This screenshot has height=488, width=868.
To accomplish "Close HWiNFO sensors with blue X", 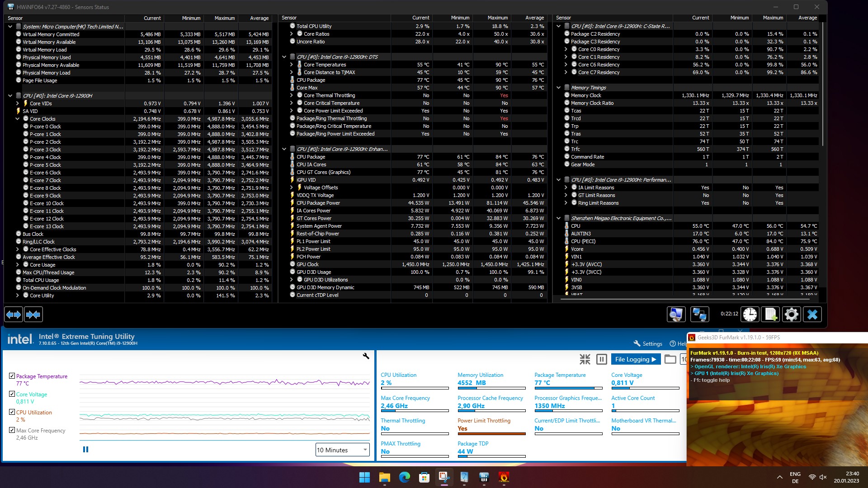I will click(x=812, y=314).
